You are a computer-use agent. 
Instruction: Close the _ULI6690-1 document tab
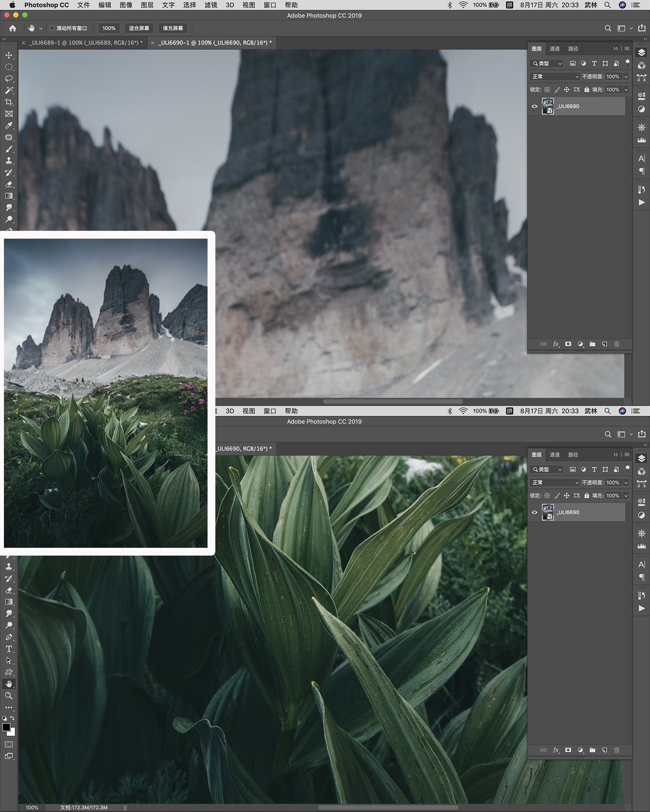(153, 43)
